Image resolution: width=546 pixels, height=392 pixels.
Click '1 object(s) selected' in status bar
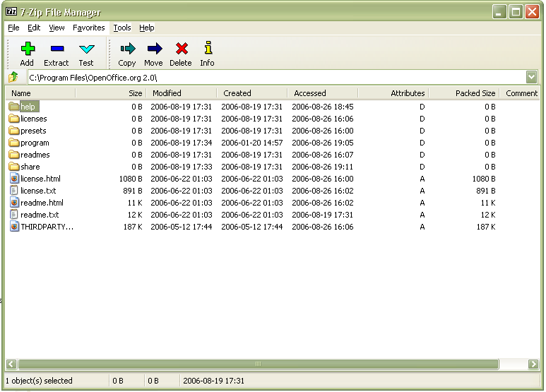click(39, 381)
